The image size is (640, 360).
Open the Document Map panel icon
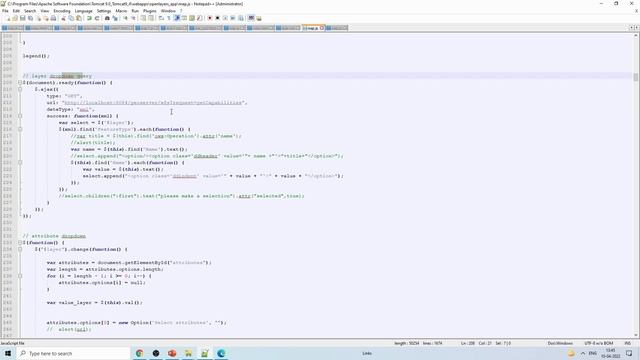(191, 18)
